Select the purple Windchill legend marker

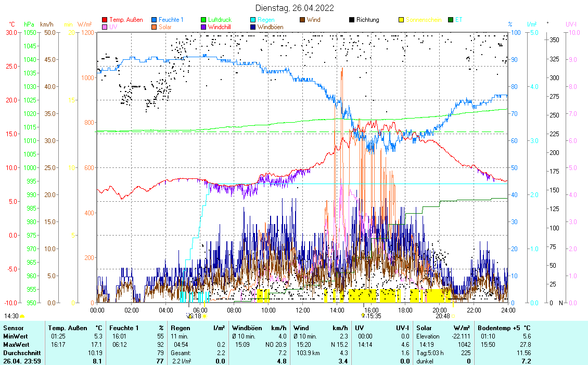(204, 27)
